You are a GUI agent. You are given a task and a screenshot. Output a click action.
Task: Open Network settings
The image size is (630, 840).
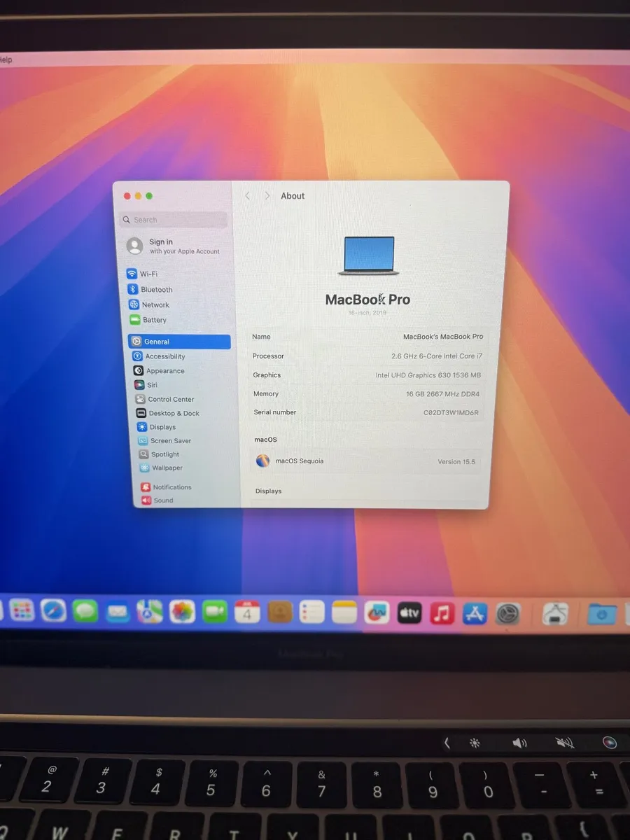pyautogui.click(x=155, y=304)
